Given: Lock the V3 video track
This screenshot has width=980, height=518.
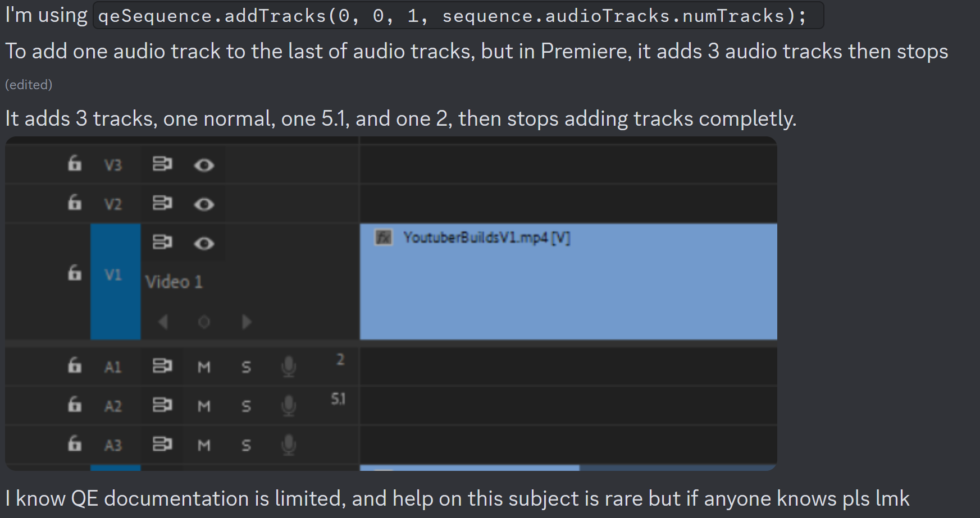Looking at the screenshot, I should click(x=74, y=164).
